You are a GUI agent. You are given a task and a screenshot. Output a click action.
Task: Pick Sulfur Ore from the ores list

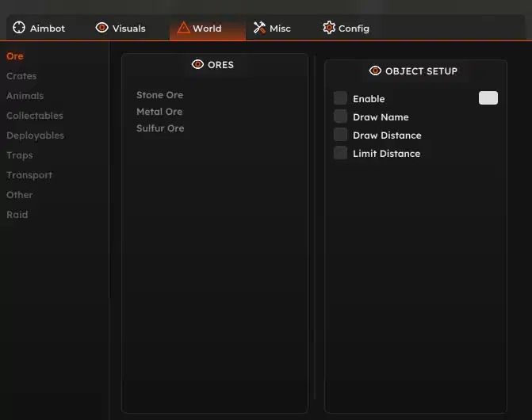click(160, 128)
